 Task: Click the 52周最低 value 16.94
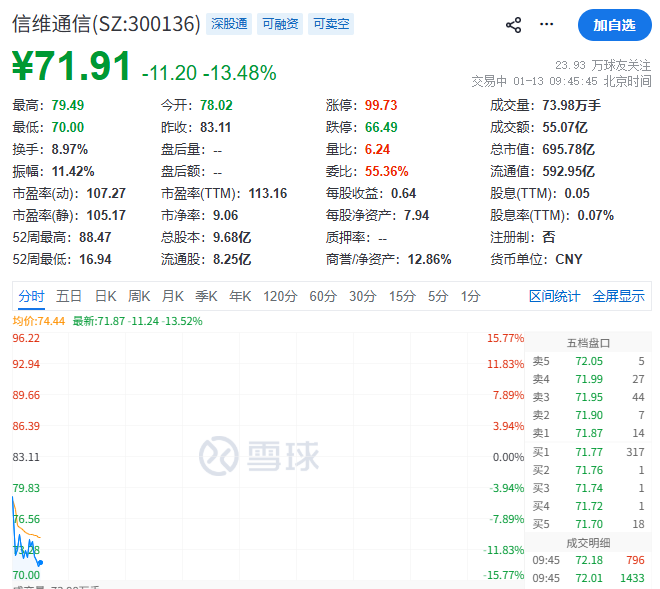(x=95, y=259)
